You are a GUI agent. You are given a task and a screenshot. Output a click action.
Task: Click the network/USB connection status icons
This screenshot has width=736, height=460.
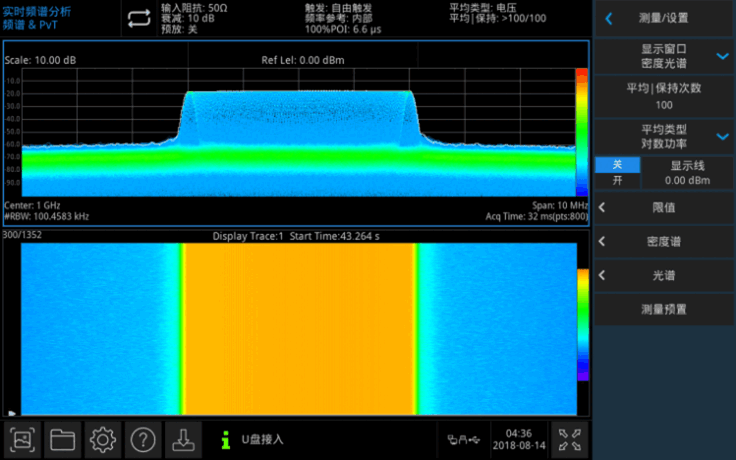click(x=464, y=440)
